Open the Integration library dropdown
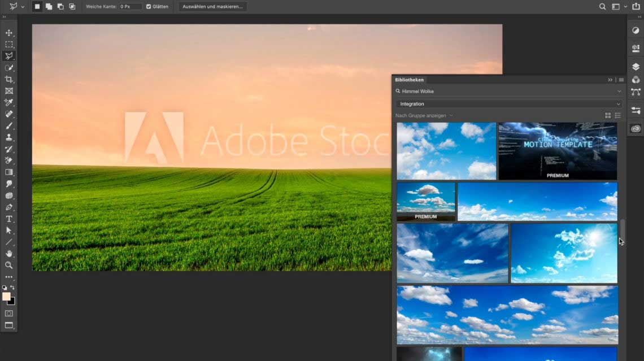 click(508, 104)
